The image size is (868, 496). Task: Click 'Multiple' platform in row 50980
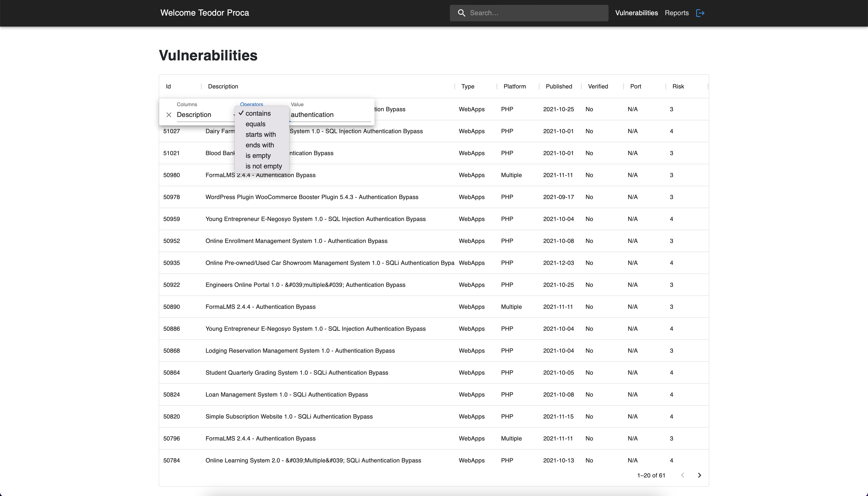[x=511, y=175]
